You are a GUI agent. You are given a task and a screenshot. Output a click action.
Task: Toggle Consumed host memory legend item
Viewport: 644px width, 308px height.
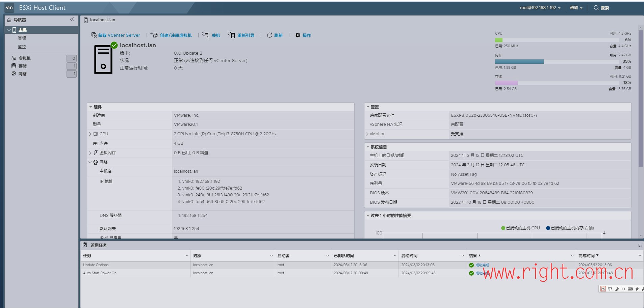[570, 228]
